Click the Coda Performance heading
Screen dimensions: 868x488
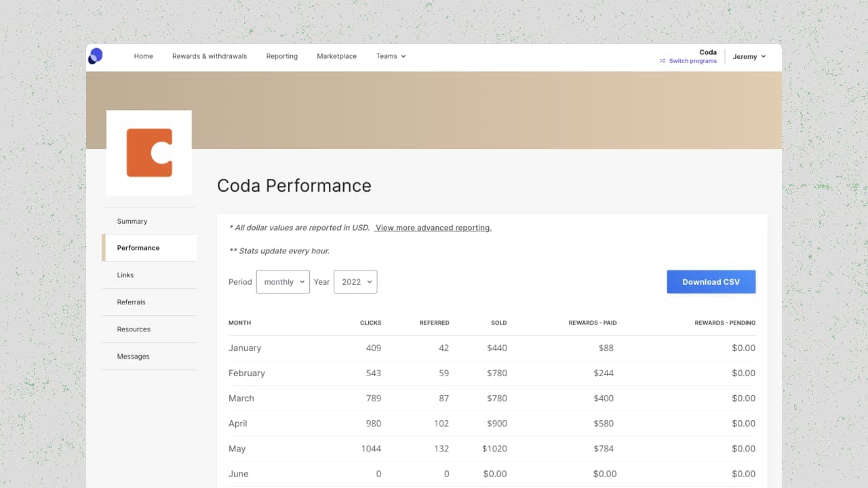294,186
